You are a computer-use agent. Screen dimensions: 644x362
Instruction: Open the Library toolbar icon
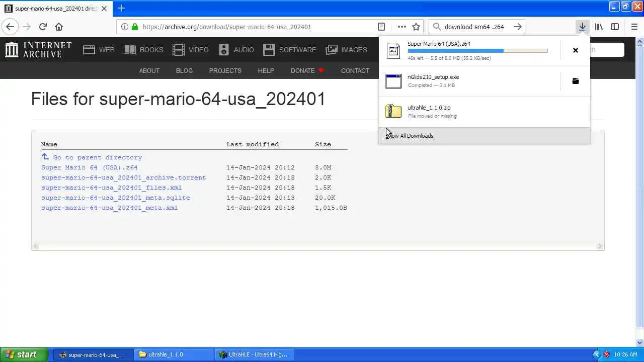[x=599, y=27]
